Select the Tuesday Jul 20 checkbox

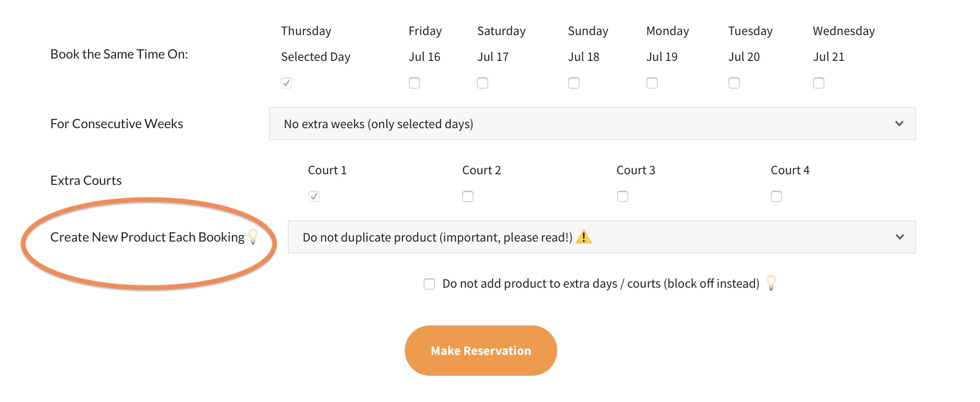coord(734,83)
